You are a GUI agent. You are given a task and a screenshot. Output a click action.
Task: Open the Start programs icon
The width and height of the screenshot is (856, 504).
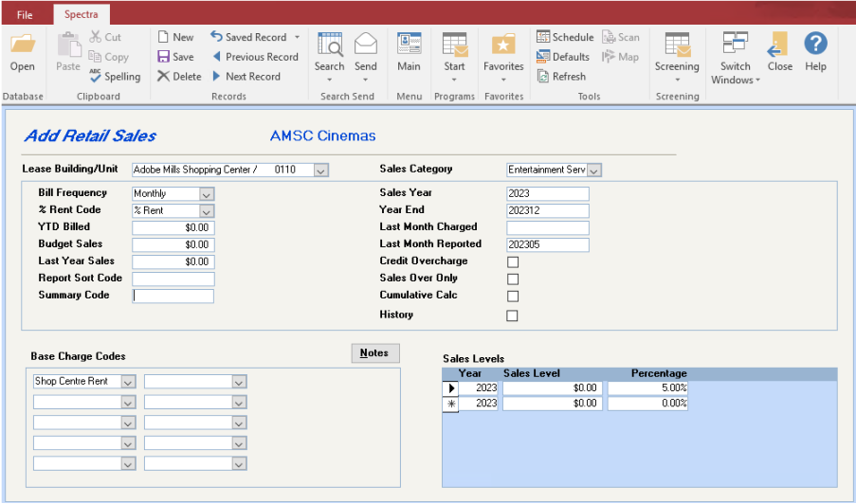pyautogui.click(x=454, y=45)
